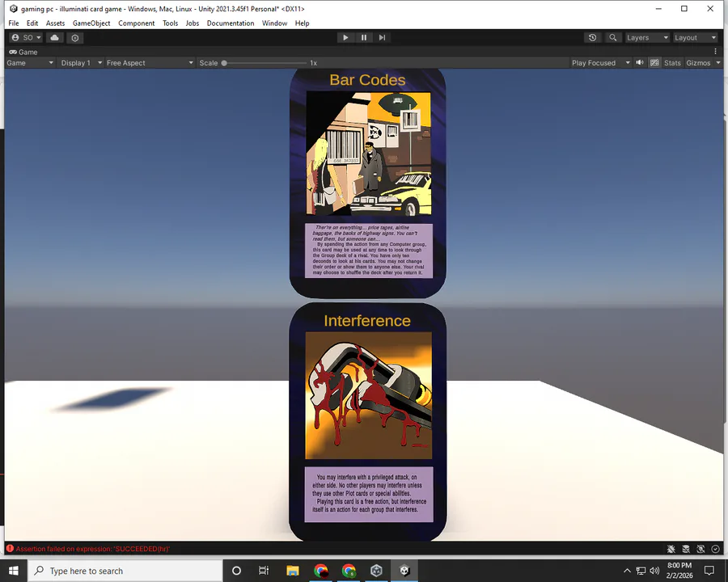Open the Component menu
Screen dimensions: 728x582
[137, 23]
